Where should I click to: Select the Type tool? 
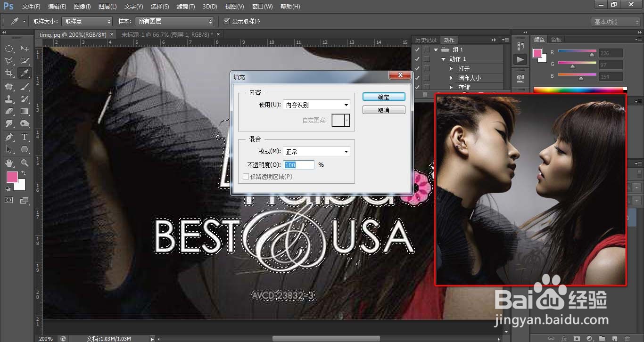coord(25,137)
